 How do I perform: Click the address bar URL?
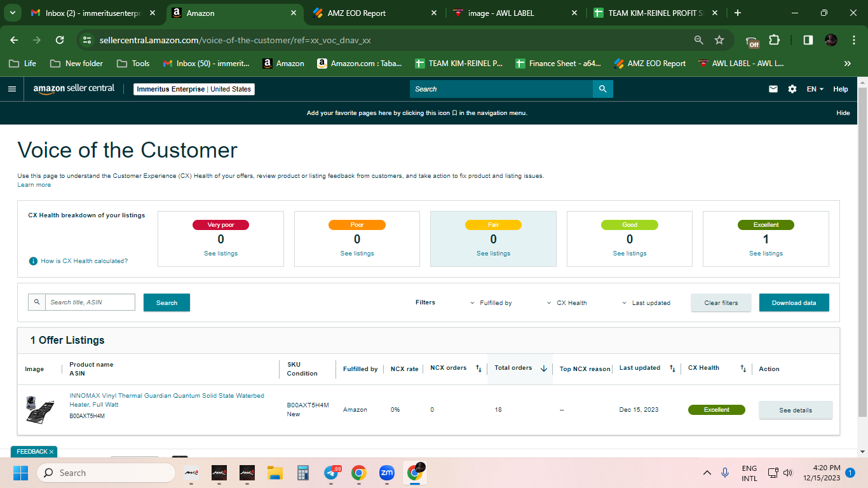point(235,40)
